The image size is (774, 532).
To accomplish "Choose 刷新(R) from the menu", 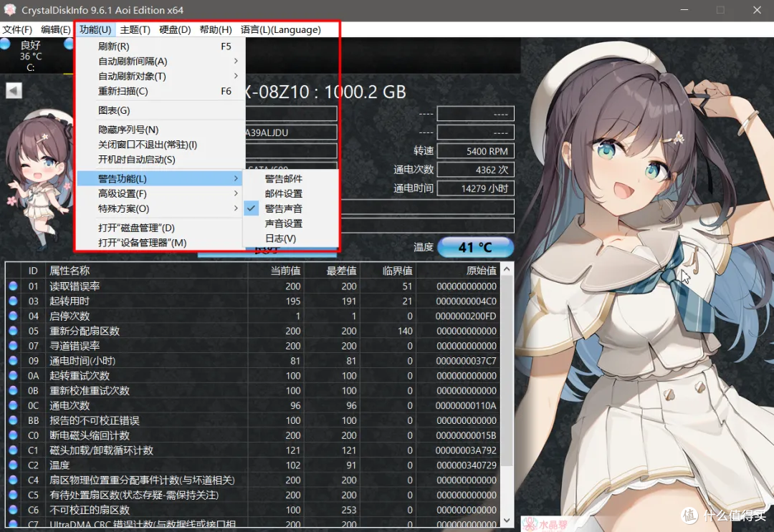I will click(161, 47).
